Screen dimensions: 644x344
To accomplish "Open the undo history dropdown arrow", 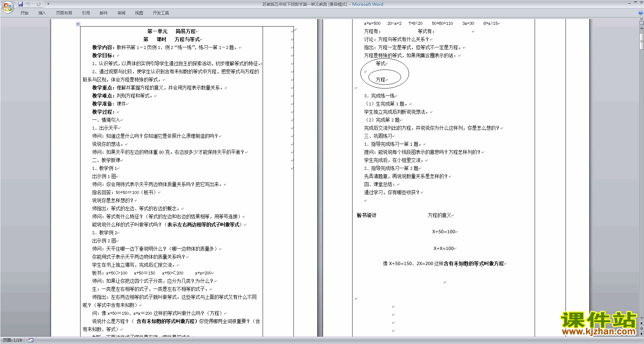I will click(33, 4).
